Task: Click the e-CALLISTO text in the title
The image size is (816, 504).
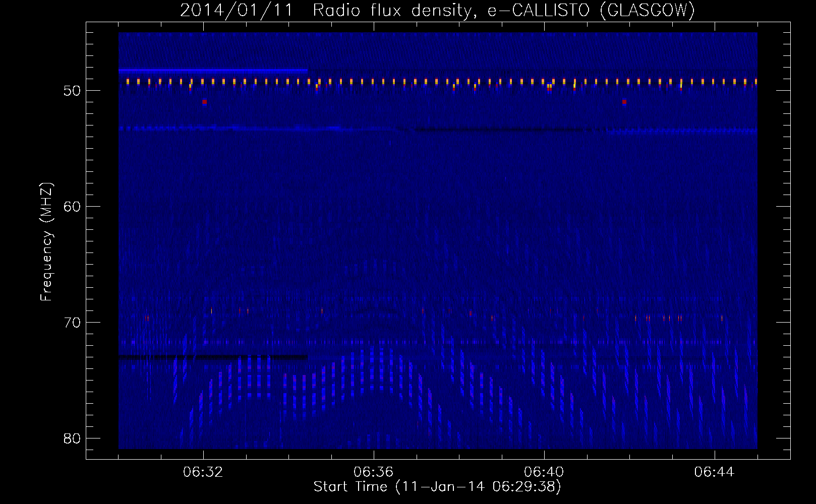Action: tap(538, 11)
